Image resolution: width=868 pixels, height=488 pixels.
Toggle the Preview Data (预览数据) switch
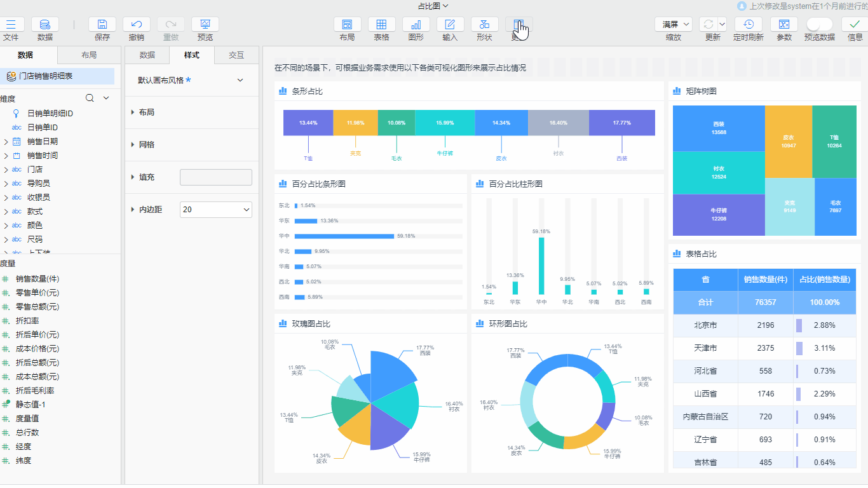(819, 25)
